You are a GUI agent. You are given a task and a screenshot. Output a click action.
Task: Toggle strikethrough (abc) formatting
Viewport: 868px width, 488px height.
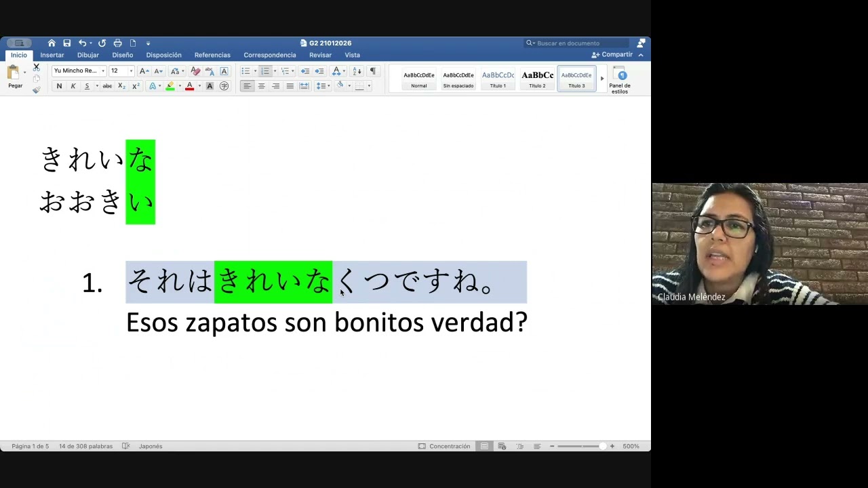107,86
